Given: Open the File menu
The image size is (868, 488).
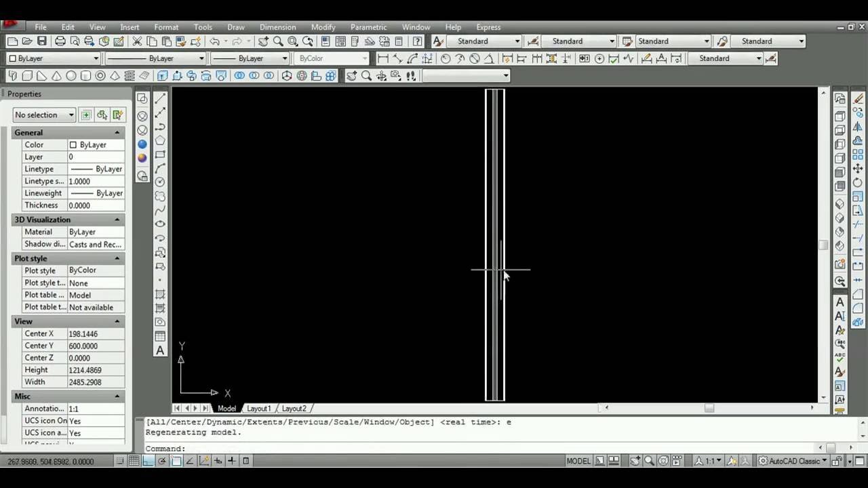Looking at the screenshot, I should [x=41, y=27].
